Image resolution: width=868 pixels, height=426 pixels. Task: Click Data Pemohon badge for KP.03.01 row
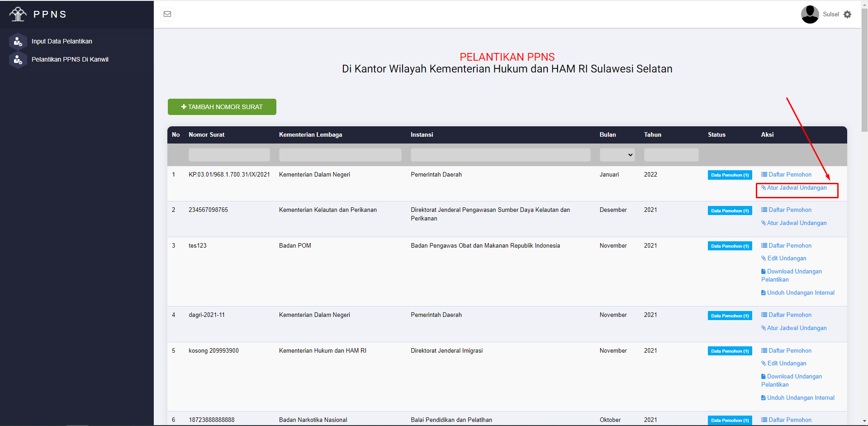click(730, 175)
